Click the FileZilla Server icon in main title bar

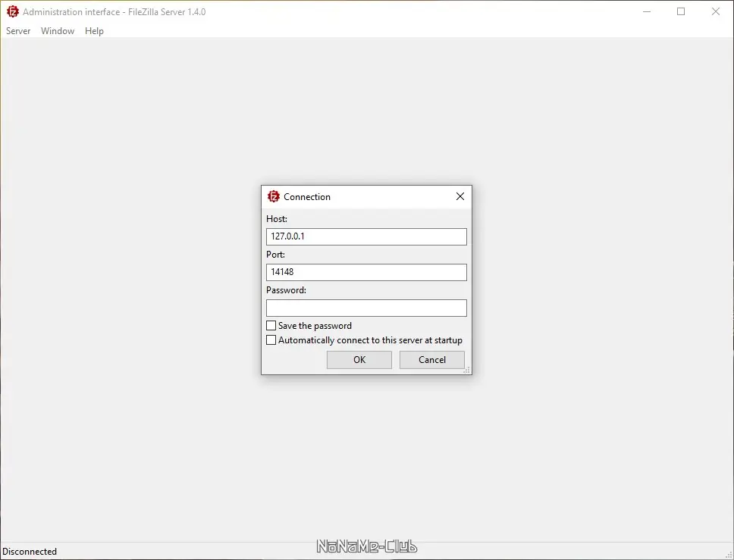click(x=13, y=11)
